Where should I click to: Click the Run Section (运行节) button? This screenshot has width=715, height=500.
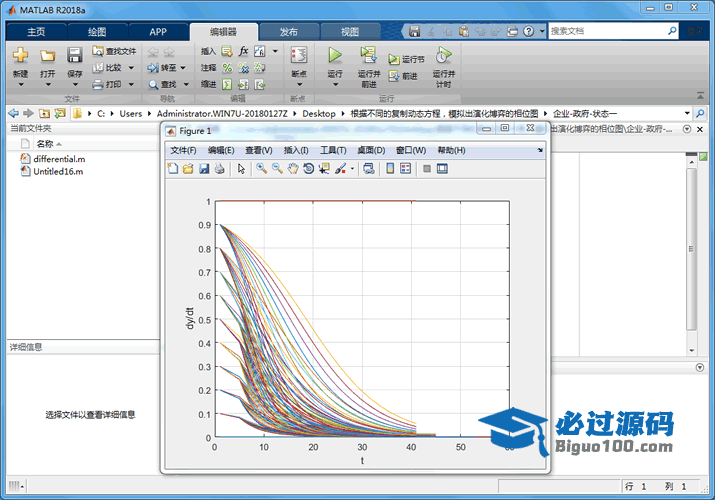pyautogui.click(x=407, y=59)
